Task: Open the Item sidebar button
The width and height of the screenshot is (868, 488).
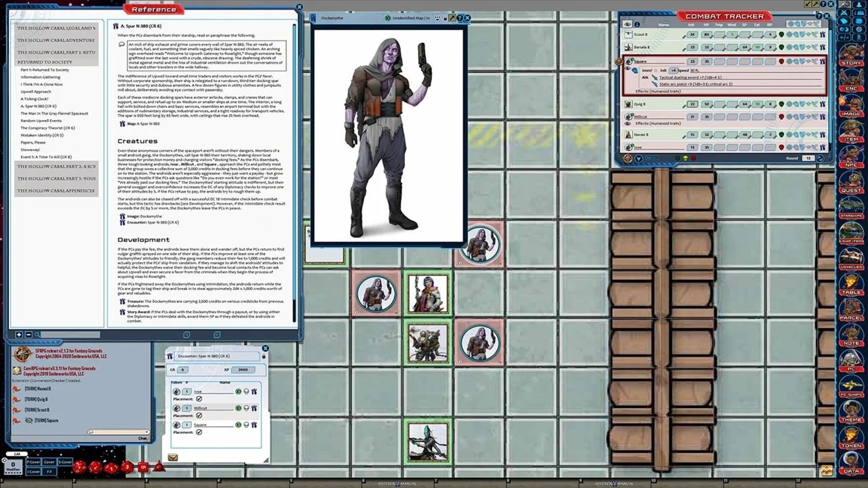Action: pyautogui.click(x=851, y=129)
